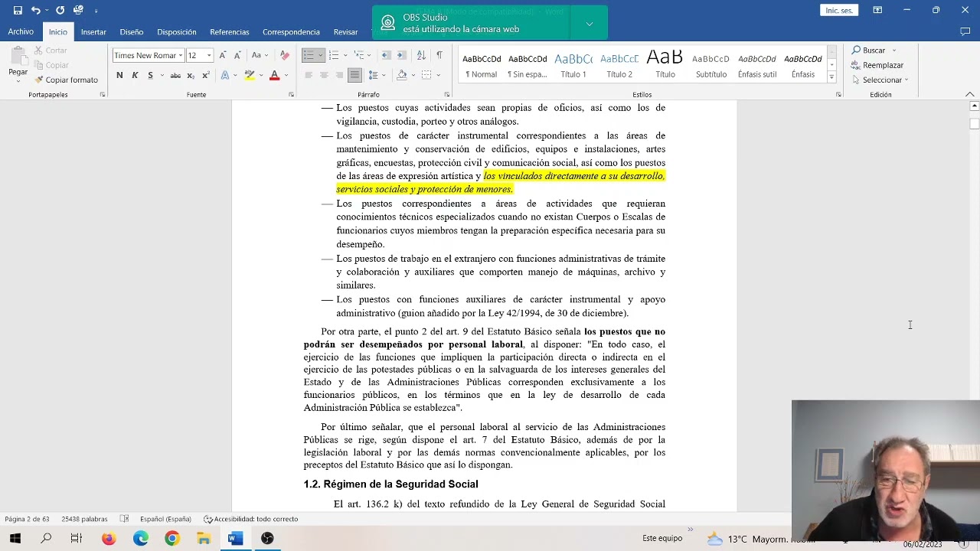The image size is (980, 551).
Task: Sort text A to Z
Action: 421,55
